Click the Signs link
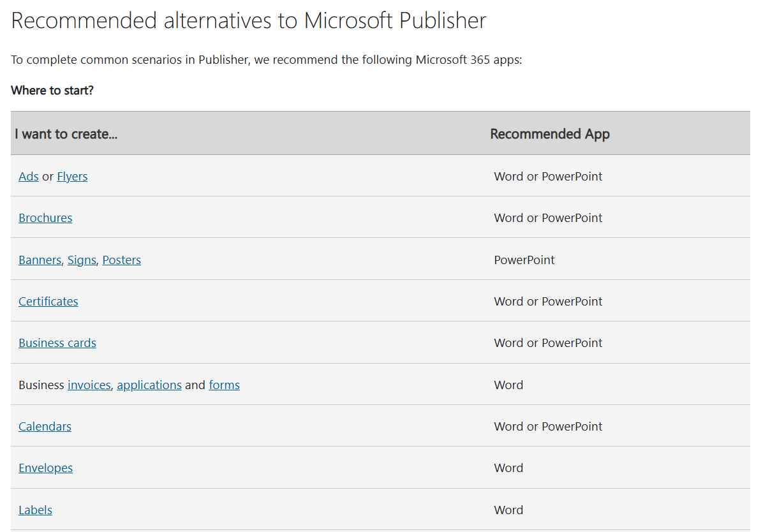This screenshot has height=532, width=763. pyautogui.click(x=82, y=260)
